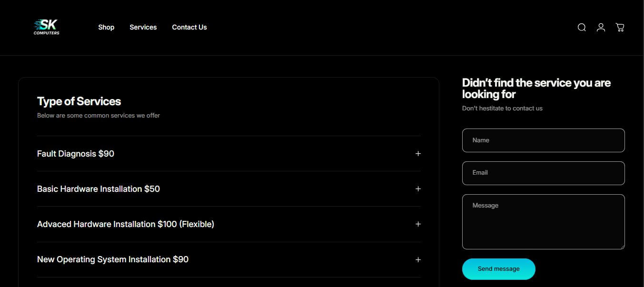This screenshot has width=644, height=287.
Task: Open the shopping cart icon
Action: pos(620,28)
